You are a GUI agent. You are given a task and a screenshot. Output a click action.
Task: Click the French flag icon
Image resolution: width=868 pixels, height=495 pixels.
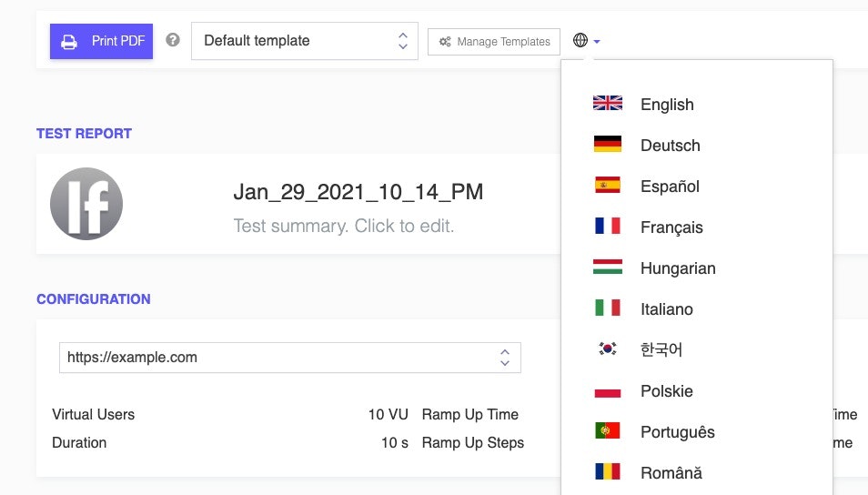(x=607, y=226)
